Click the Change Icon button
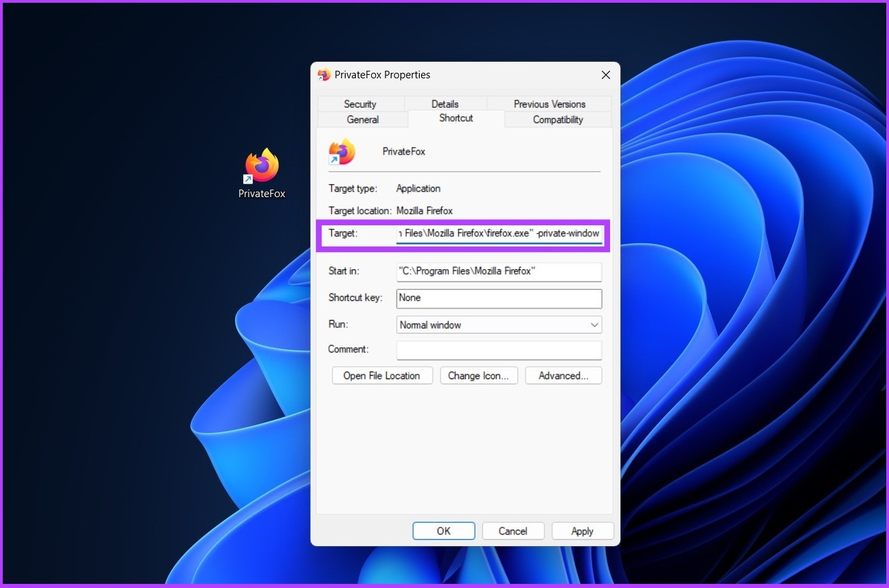The width and height of the screenshot is (889, 588). 479,376
